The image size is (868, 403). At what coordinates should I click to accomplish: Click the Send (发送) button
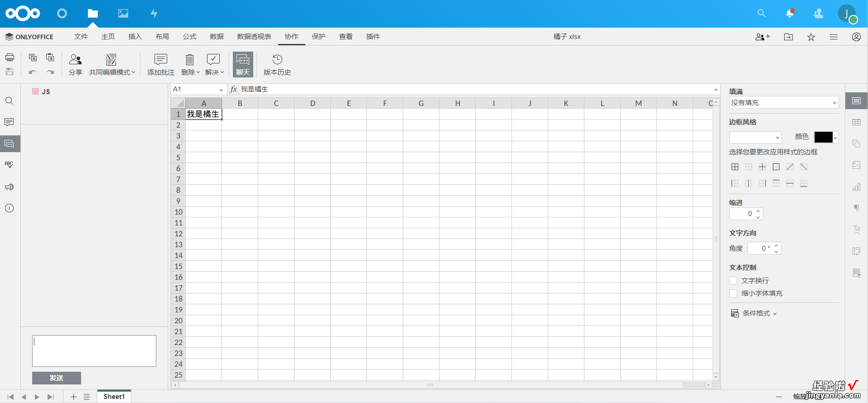57,378
